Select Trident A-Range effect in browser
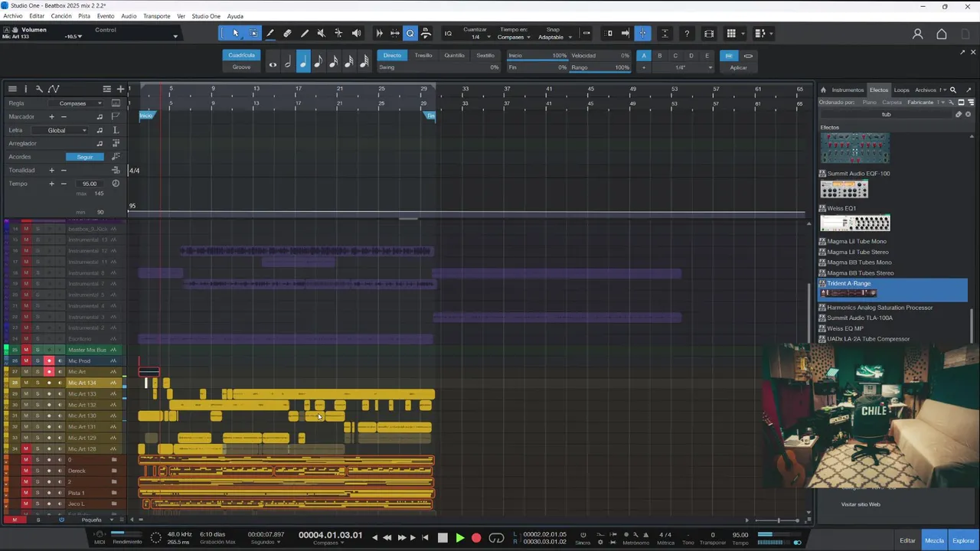The image size is (980, 551). [892, 289]
